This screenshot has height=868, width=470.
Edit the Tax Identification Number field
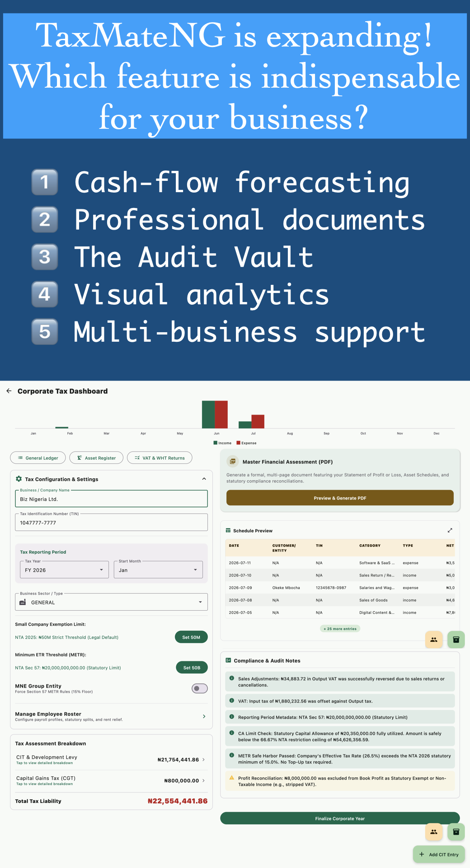point(111,522)
